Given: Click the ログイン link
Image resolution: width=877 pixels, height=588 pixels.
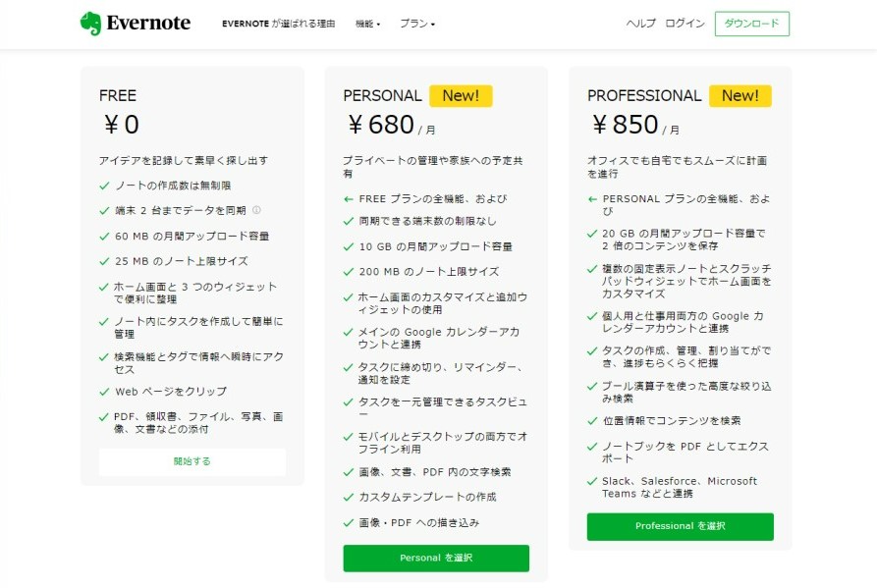Looking at the screenshot, I should (685, 24).
